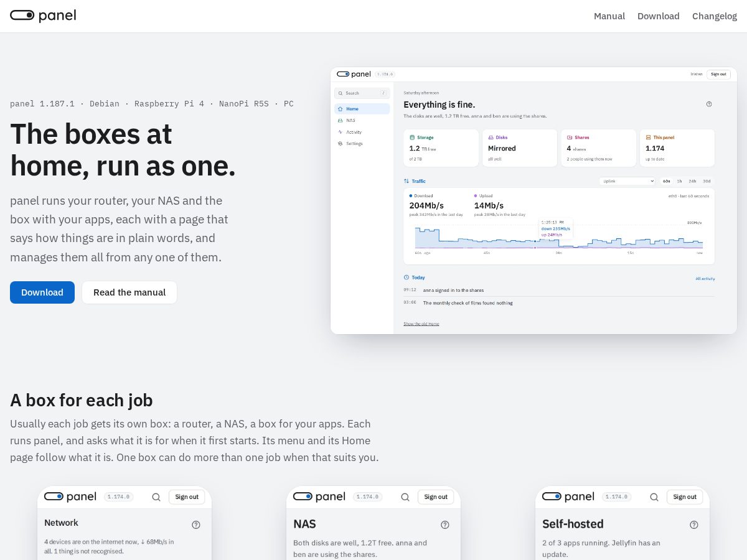Click the Read the manual button
This screenshot has height=560, width=747.
click(129, 292)
